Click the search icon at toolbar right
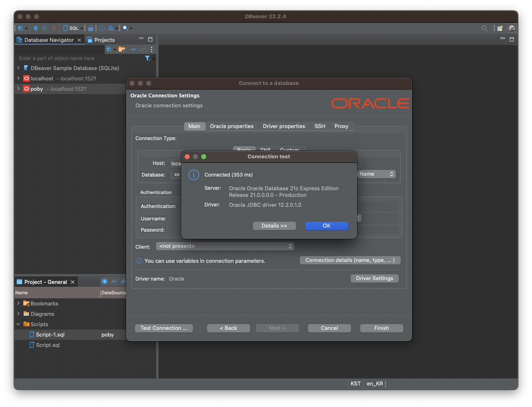Screen dimensions: 532x407 484,28
